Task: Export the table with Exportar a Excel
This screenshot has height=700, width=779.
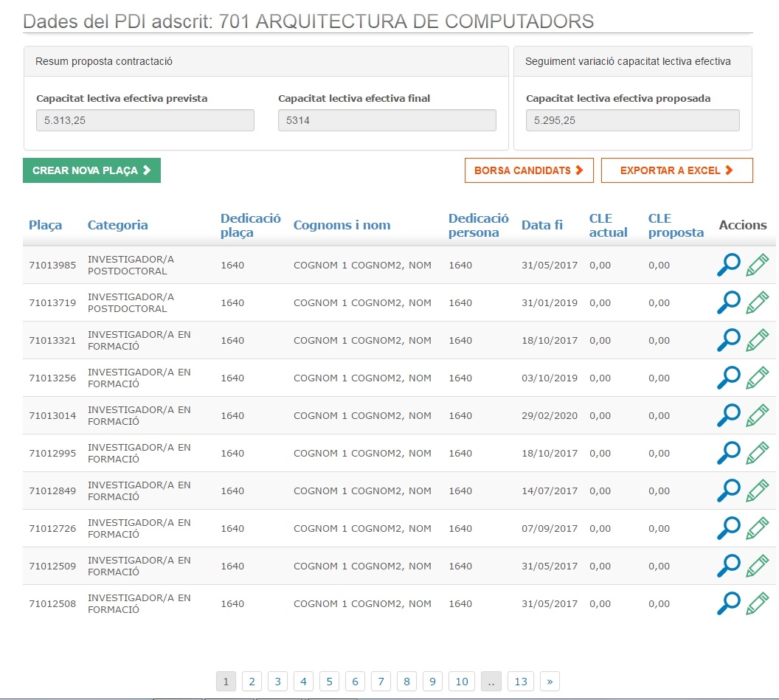Action: click(x=676, y=170)
